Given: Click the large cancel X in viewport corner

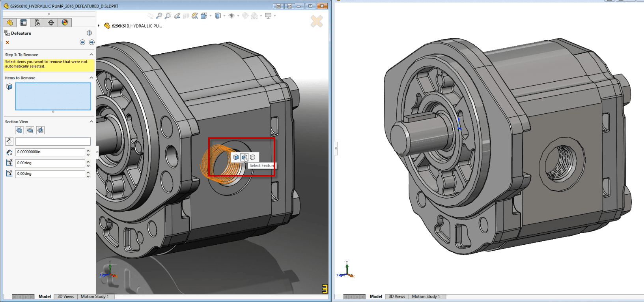Looking at the screenshot, I should pos(317,21).
